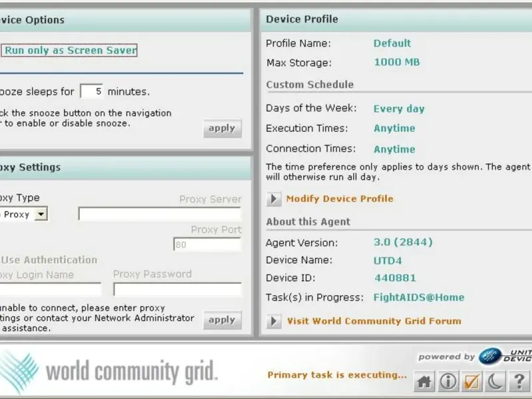Click the World Community Grid logo
Viewport: 532px width, 399px height.
108,372
